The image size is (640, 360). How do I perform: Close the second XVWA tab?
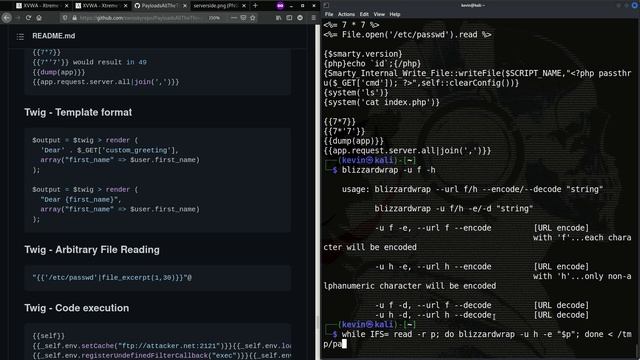click(x=126, y=6)
